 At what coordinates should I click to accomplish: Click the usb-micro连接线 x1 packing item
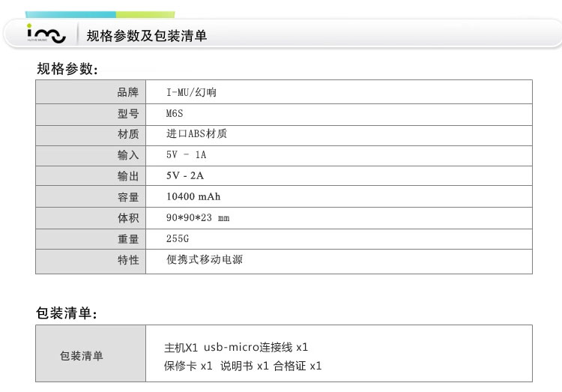pyautogui.click(x=256, y=348)
